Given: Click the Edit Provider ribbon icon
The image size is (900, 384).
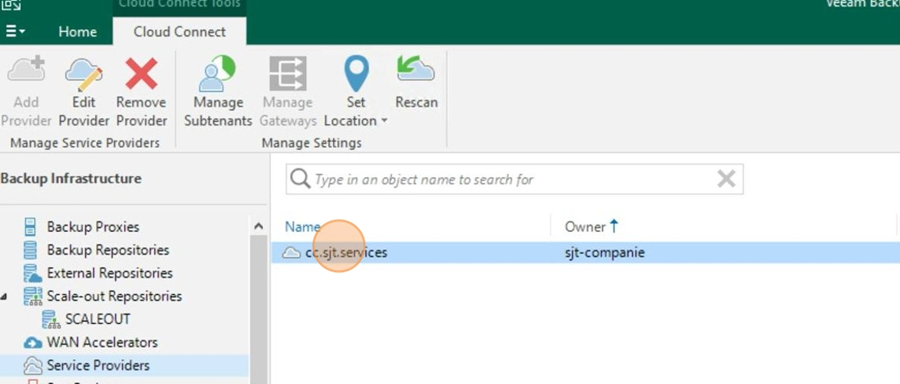Looking at the screenshot, I should [84, 74].
